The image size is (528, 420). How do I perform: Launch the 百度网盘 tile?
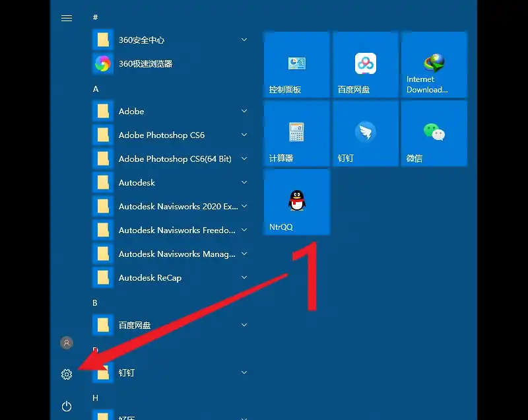(365, 65)
